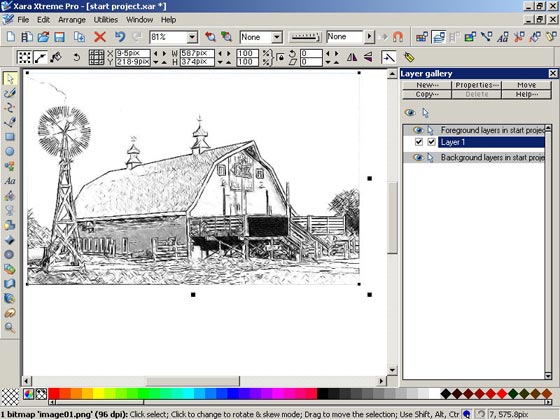The image size is (560, 420).
Task: Click the red X delete icon
Action: 100,37
